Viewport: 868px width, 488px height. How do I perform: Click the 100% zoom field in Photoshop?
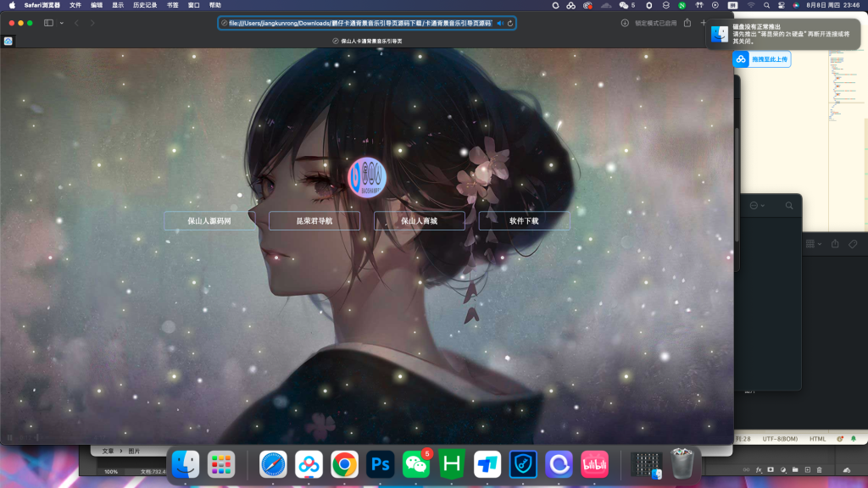click(x=111, y=472)
